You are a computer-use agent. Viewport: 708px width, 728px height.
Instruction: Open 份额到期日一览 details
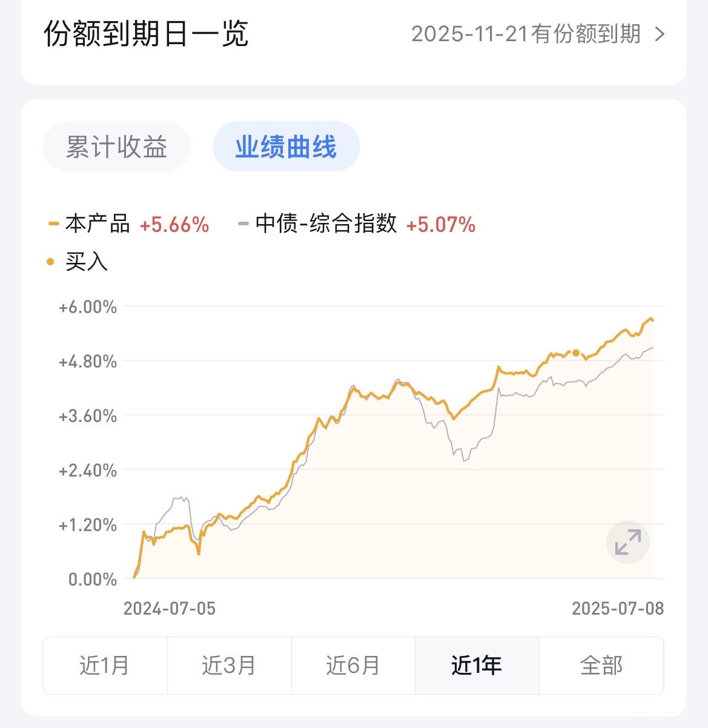tap(146, 34)
